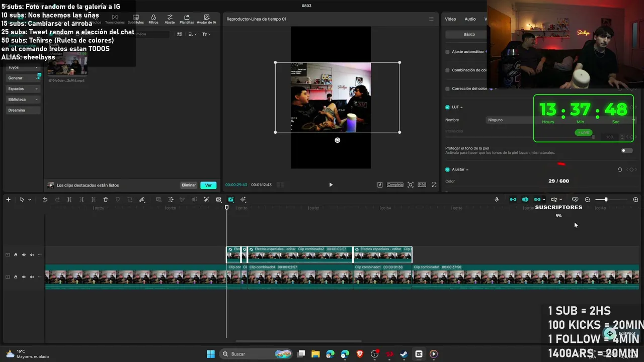Open the Filtros tab
This screenshot has height=362, width=644.
coord(153,19)
